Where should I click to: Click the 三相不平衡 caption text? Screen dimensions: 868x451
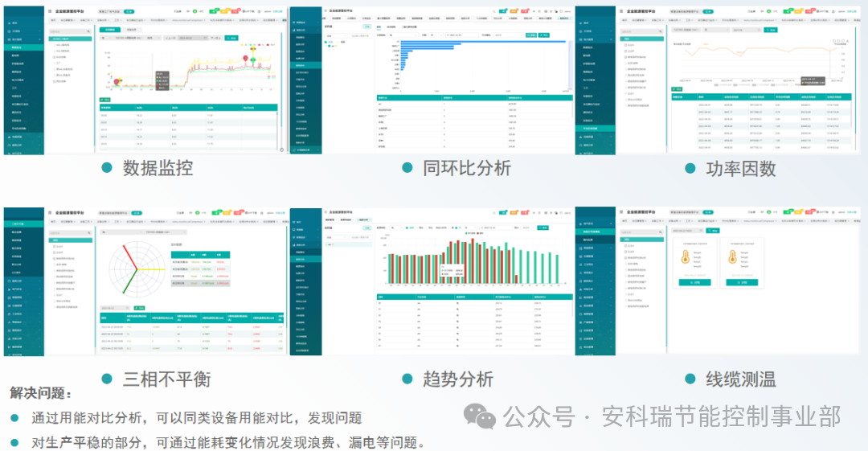166,379
